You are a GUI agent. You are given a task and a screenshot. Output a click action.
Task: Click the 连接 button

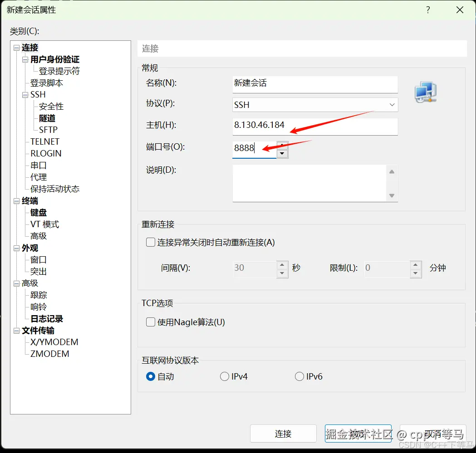click(283, 434)
